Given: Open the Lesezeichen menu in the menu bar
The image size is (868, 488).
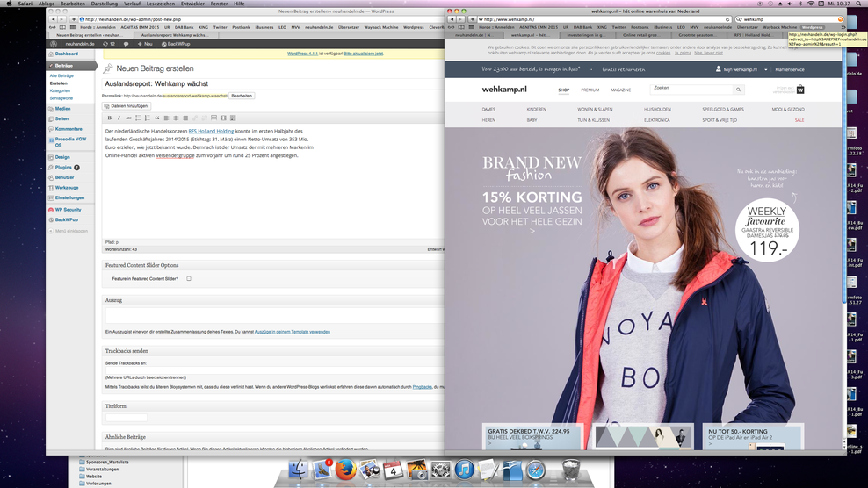Looking at the screenshot, I should (x=161, y=4).
